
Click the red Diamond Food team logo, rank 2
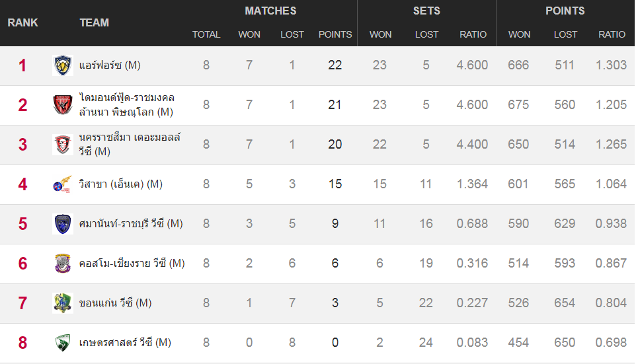pos(63,105)
